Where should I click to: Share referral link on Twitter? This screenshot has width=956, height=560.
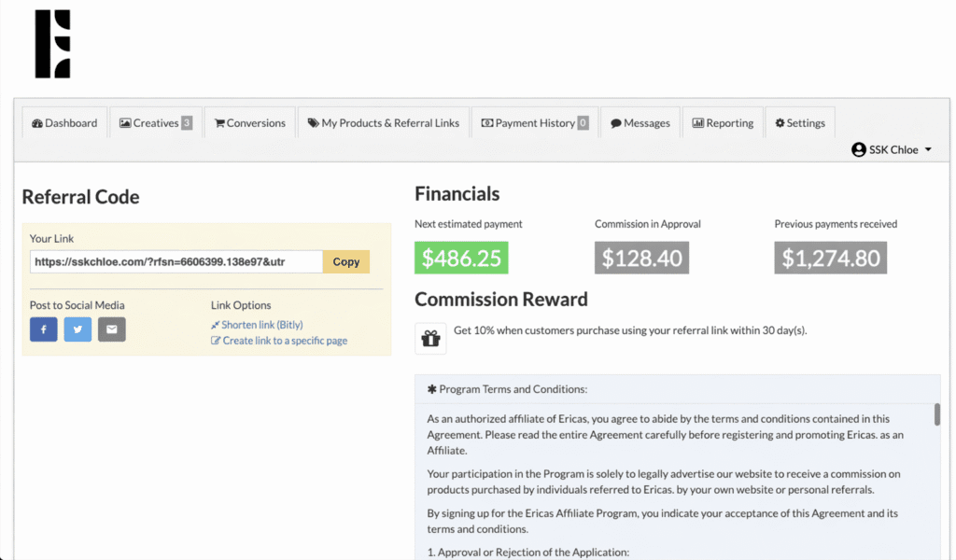pos(77,329)
